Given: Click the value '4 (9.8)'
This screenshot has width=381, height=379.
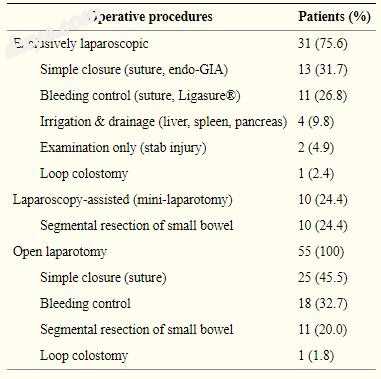Looking at the screenshot, I should point(316,122).
